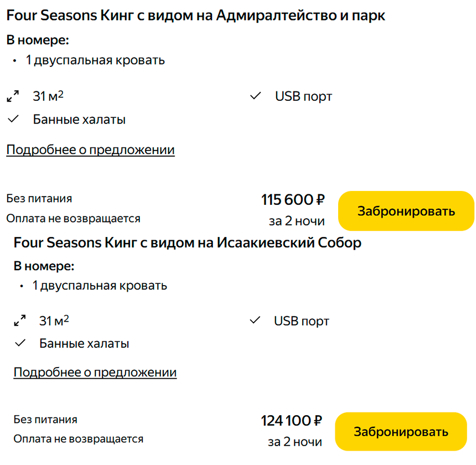Click Оплата не возвращается under Admiralty room

[73, 219]
